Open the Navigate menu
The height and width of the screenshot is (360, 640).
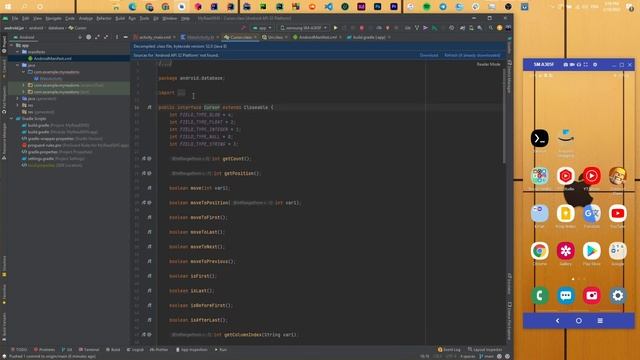[53, 18]
